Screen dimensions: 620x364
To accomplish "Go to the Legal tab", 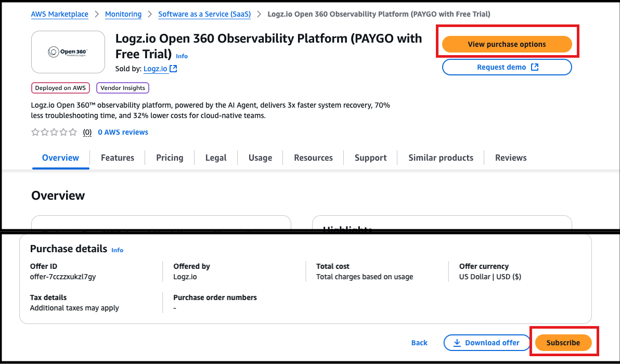I will pos(216,158).
